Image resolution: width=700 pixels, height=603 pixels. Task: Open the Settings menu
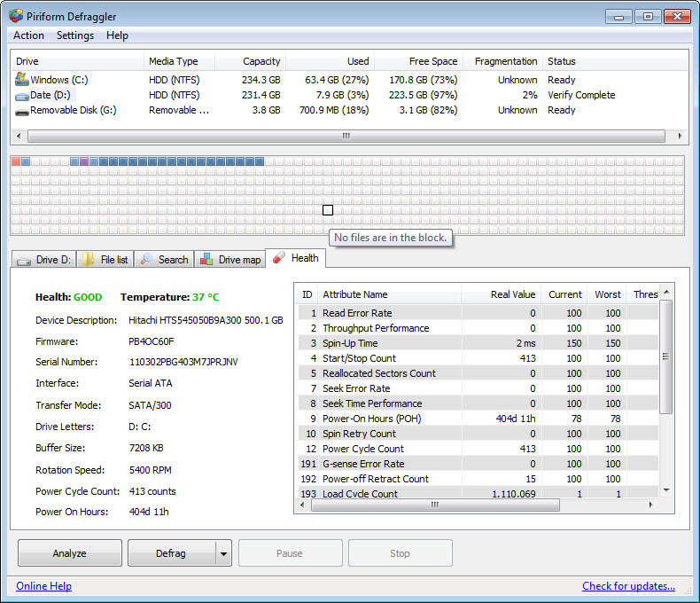pos(75,35)
